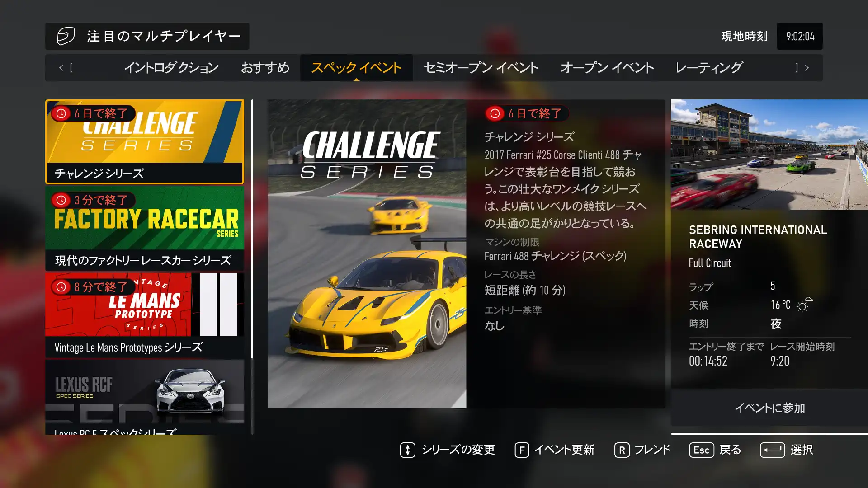Click the time of day value 夜
Image resolution: width=868 pixels, height=488 pixels.
[776, 324]
